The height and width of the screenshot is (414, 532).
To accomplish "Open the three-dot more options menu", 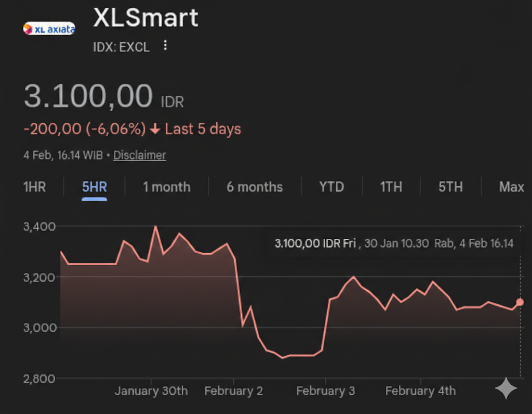I will point(165,46).
